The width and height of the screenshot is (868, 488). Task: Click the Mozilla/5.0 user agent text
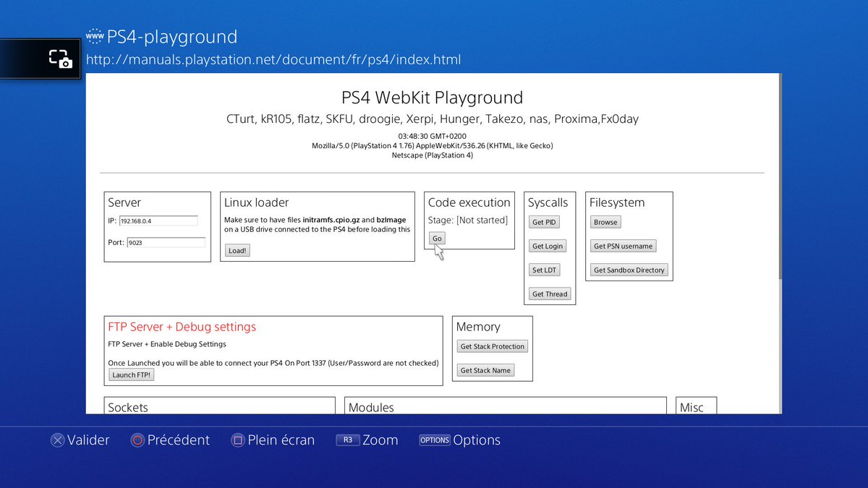(432, 145)
